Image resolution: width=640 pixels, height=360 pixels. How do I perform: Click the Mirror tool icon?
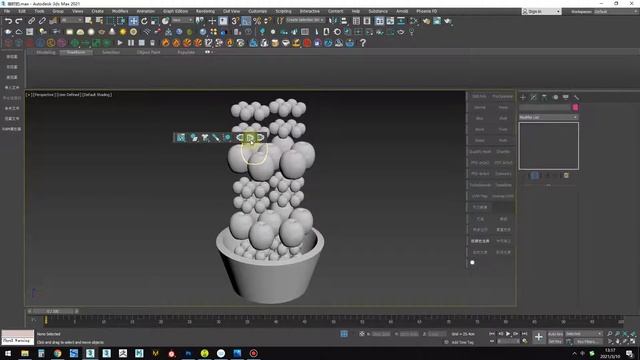pyautogui.click(x=333, y=20)
